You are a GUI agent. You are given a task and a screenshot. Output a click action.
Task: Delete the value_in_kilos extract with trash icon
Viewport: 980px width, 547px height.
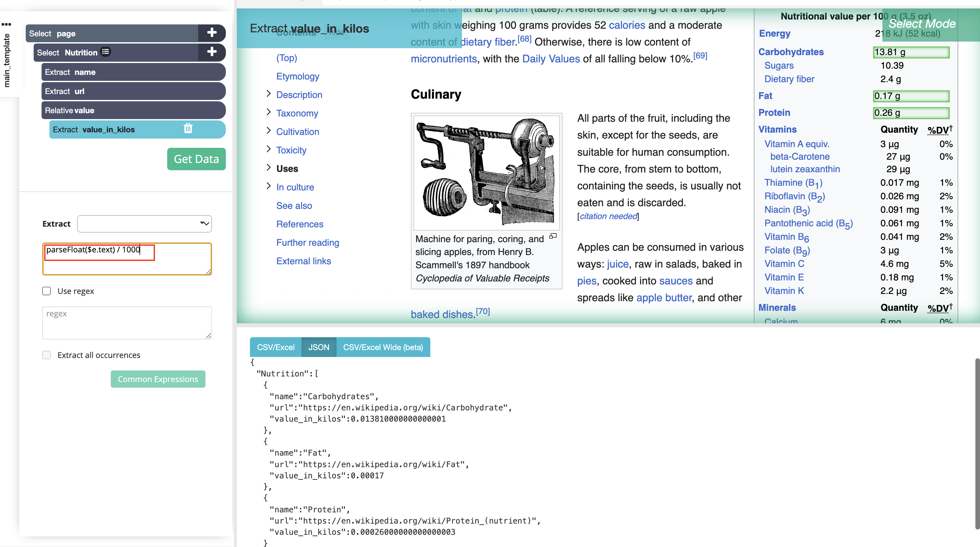point(188,129)
